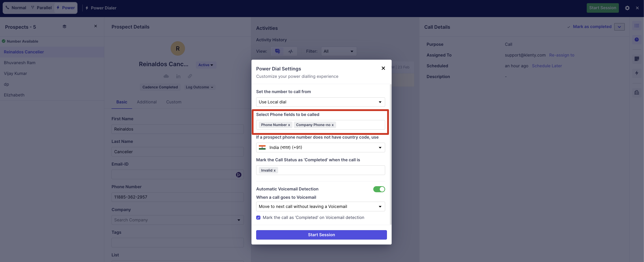644x262 pixels.
Task: Click the link chain icon under prospect name
Action: click(x=190, y=76)
